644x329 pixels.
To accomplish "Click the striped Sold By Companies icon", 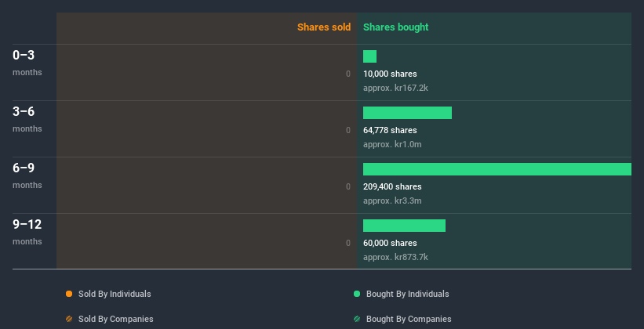I will tap(69, 319).
